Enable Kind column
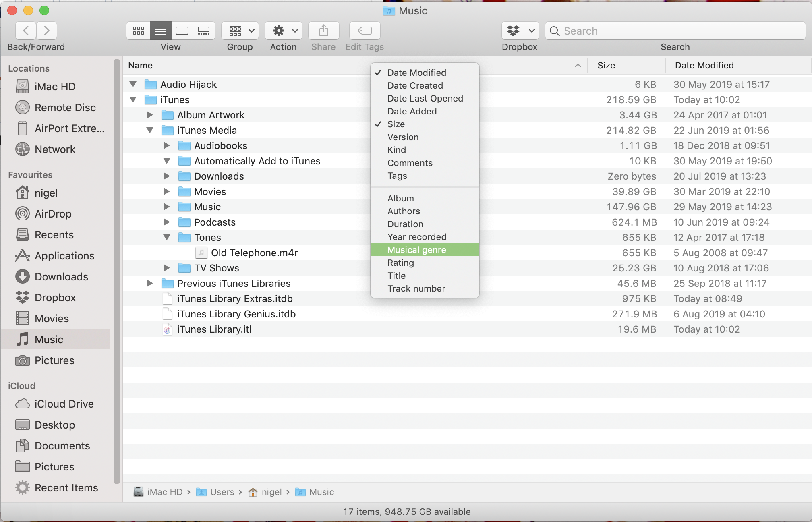This screenshot has width=812, height=522. point(425,150)
